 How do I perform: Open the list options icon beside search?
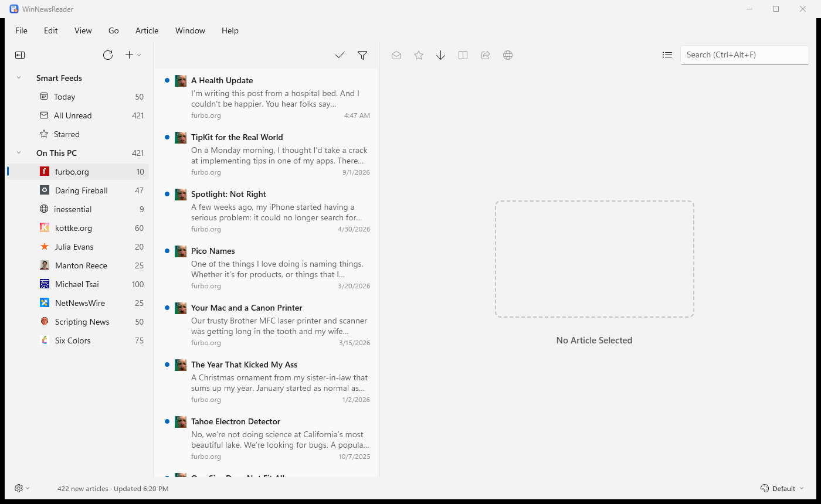point(667,55)
